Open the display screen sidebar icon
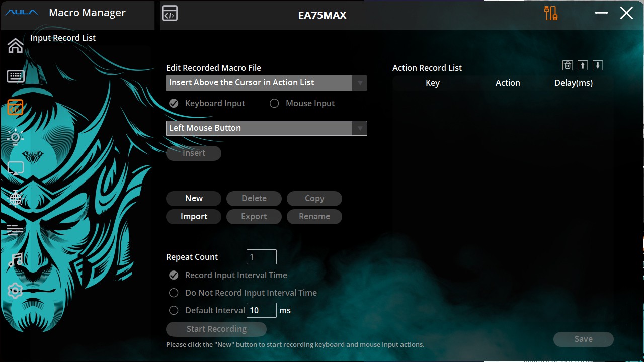The image size is (644, 362). point(15,168)
